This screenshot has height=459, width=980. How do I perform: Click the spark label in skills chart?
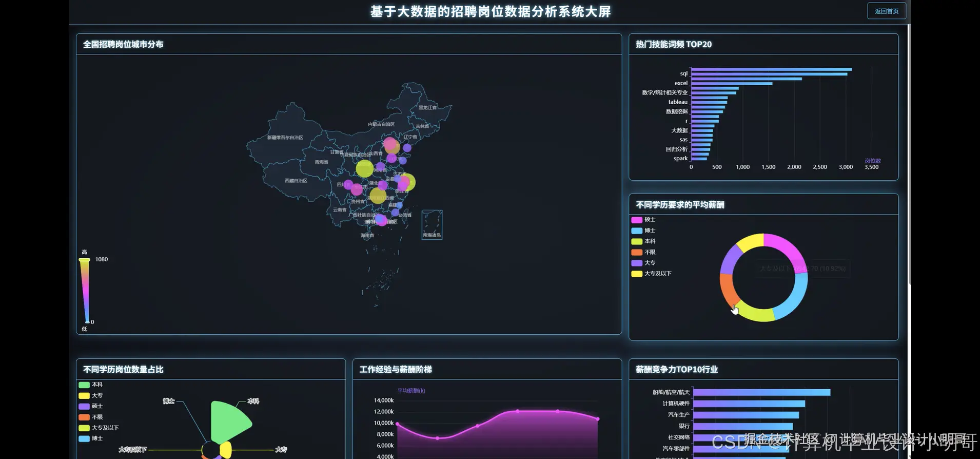click(680, 159)
